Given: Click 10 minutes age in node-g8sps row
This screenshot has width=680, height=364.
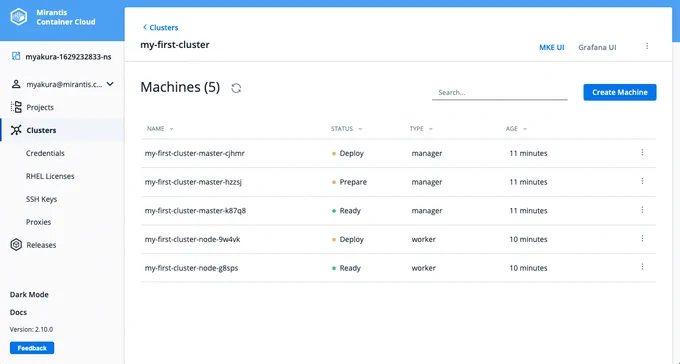Looking at the screenshot, I should click(x=528, y=268).
